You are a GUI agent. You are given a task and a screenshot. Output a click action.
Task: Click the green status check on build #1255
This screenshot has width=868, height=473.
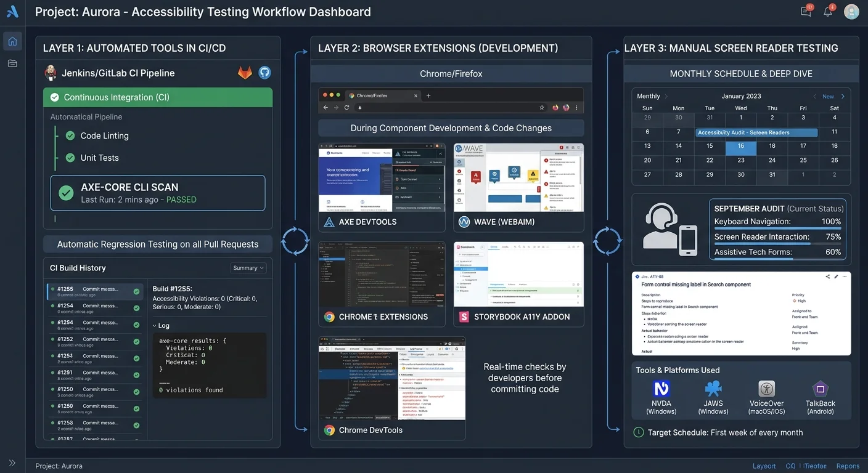[x=136, y=292]
